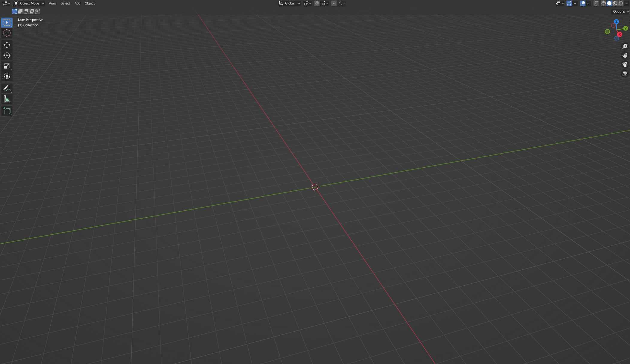
Task: Open the pivot point dropdown
Action: pos(308,3)
